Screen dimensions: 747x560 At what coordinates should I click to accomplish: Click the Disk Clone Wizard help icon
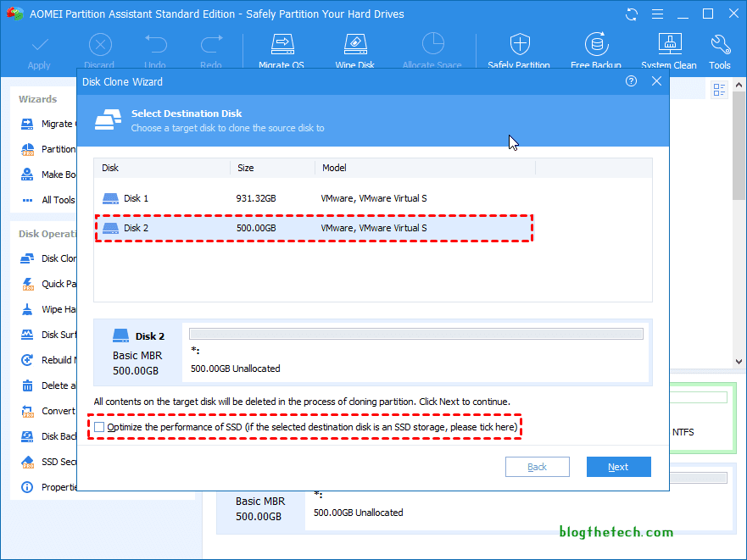631,81
